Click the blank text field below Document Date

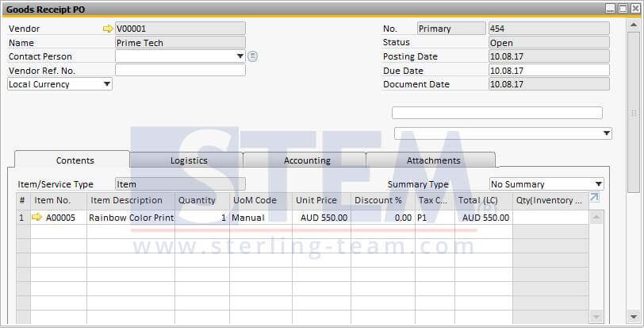pyautogui.click(x=497, y=113)
